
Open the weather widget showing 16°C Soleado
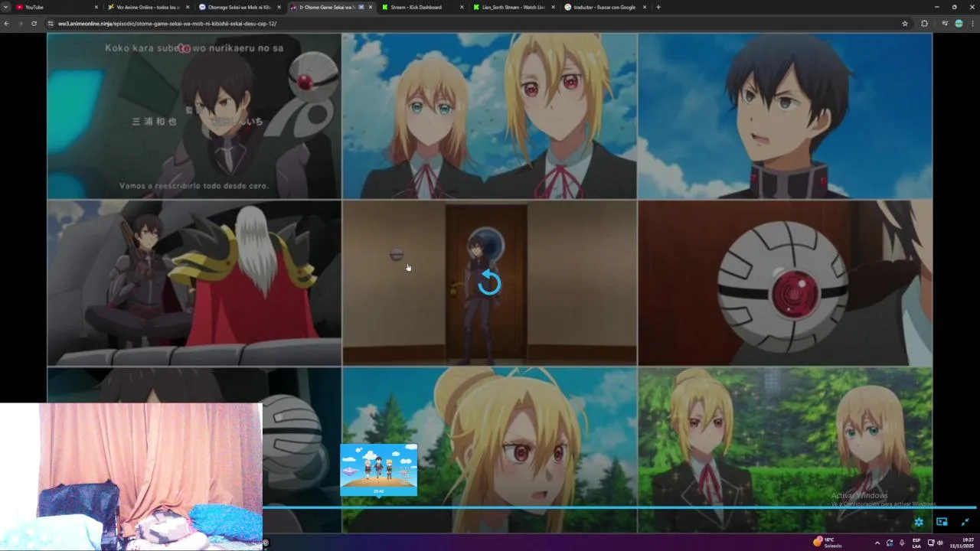tap(827, 543)
